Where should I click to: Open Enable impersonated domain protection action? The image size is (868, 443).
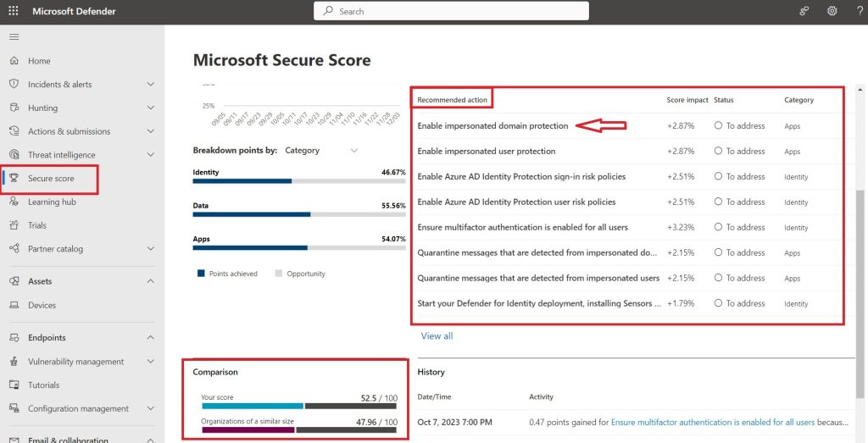point(492,125)
